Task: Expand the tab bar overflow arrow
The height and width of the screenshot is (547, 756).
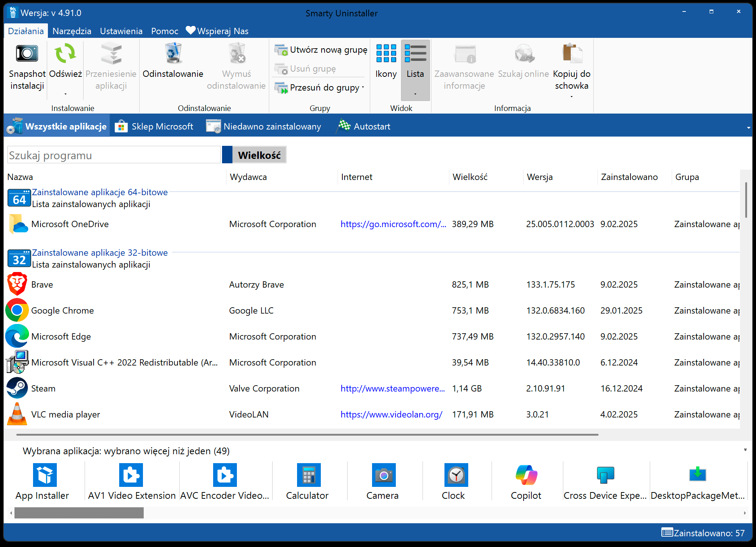Action: click(749, 127)
